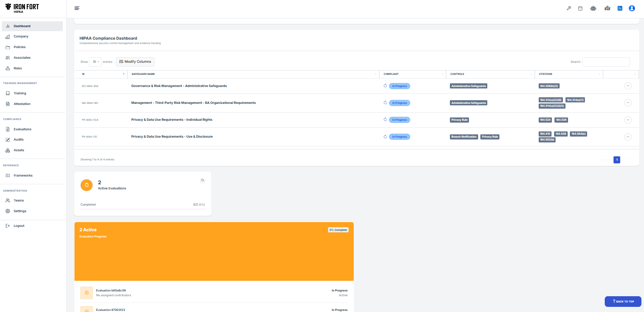
Task: Collapse sidebar with the hamburger menu icon
Action: [77, 8]
